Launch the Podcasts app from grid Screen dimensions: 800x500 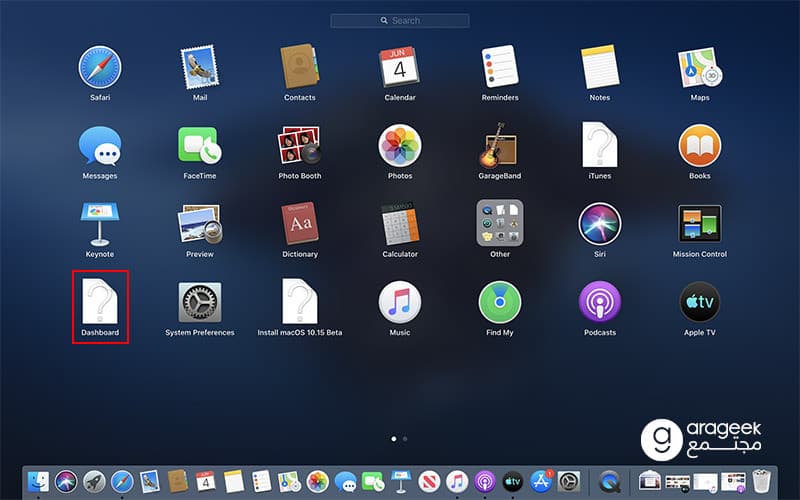pos(600,303)
